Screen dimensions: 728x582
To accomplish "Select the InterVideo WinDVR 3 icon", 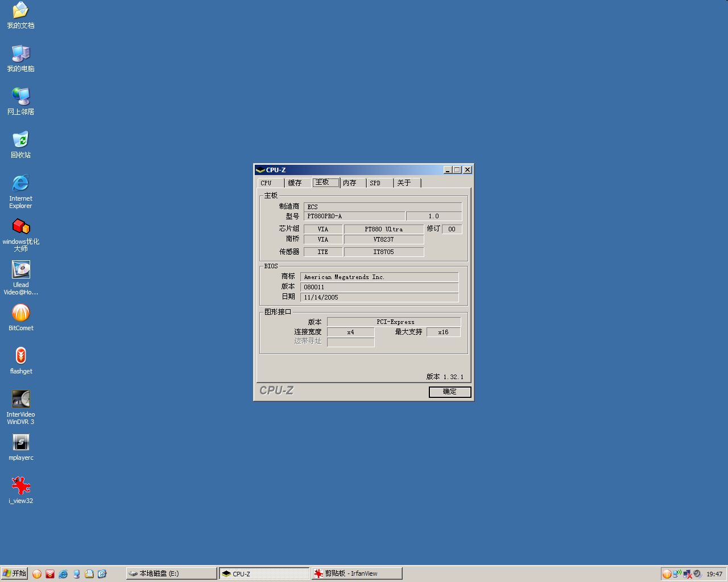I will click(20, 408).
